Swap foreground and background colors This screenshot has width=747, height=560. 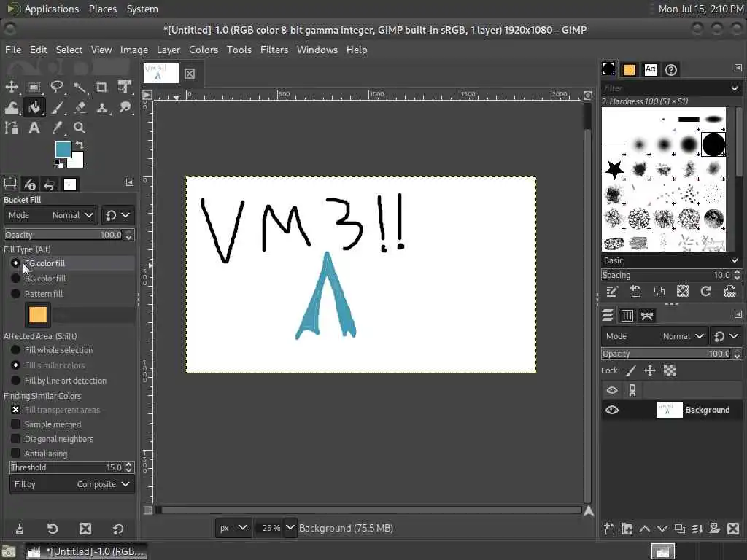point(80,145)
